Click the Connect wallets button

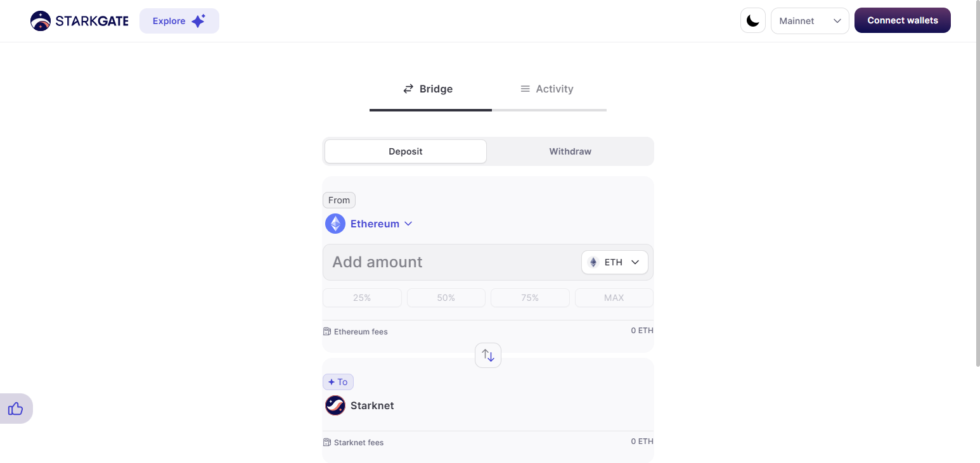[x=902, y=20]
